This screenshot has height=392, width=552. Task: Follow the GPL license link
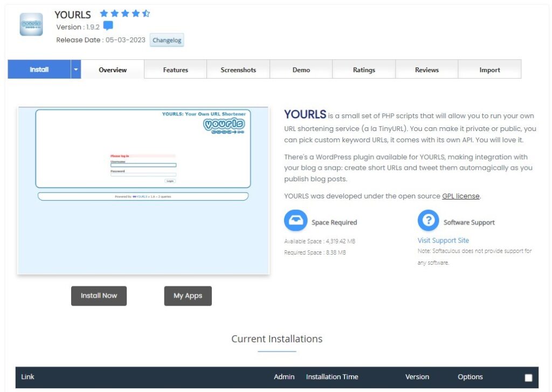(461, 196)
